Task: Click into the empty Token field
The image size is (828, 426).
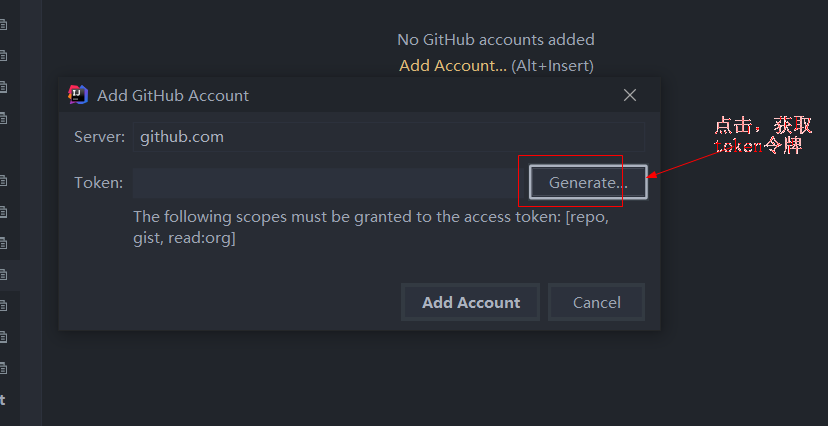Action: pos(330,183)
